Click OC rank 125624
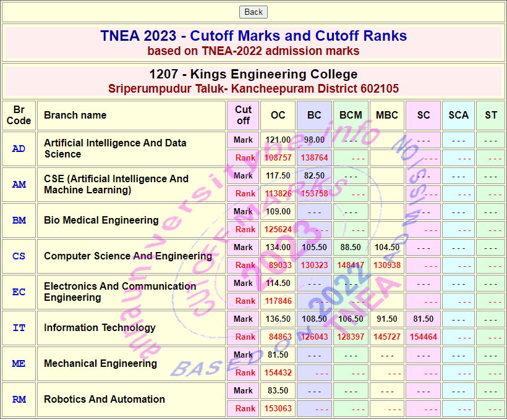Image resolution: width=507 pixels, height=420 pixels. point(278,229)
